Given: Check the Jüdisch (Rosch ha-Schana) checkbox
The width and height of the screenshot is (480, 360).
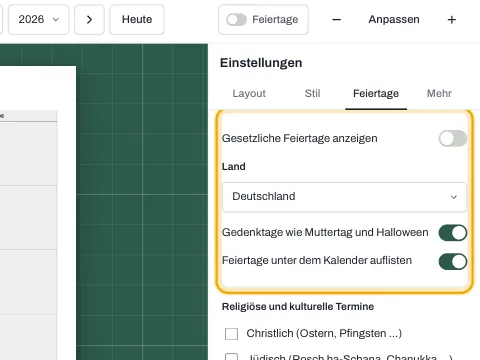Looking at the screenshot, I should tap(231, 357).
